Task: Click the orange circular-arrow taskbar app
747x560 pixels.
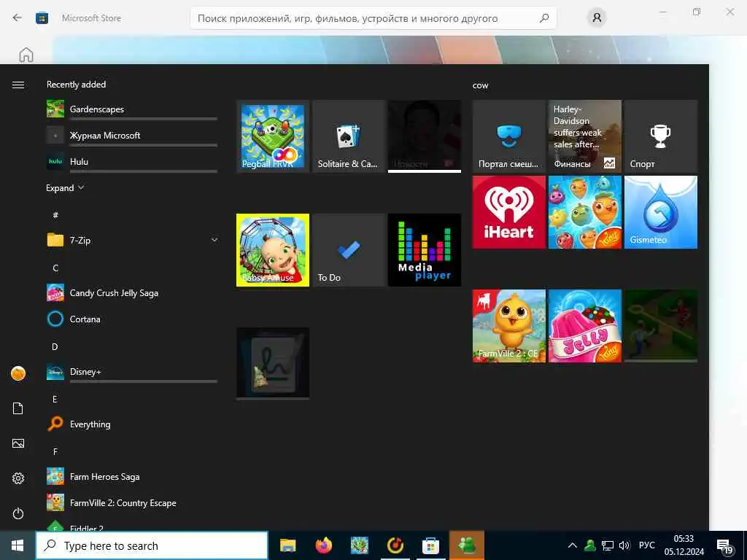Action: [395, 545]
